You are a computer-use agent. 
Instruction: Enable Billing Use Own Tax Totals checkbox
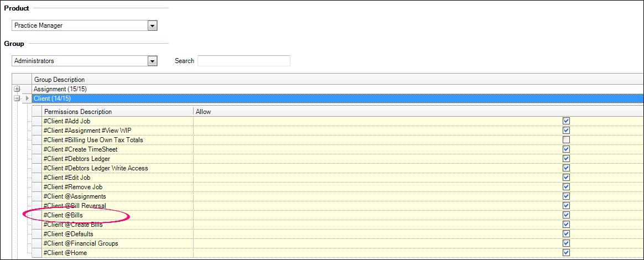click(566, 140)
